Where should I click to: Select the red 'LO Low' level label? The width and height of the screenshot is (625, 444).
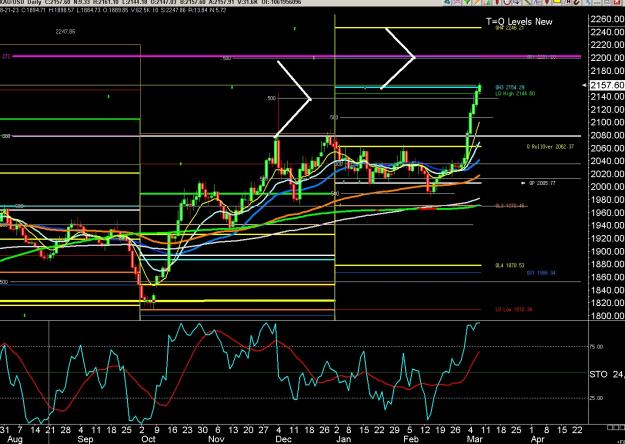point(514,310)
